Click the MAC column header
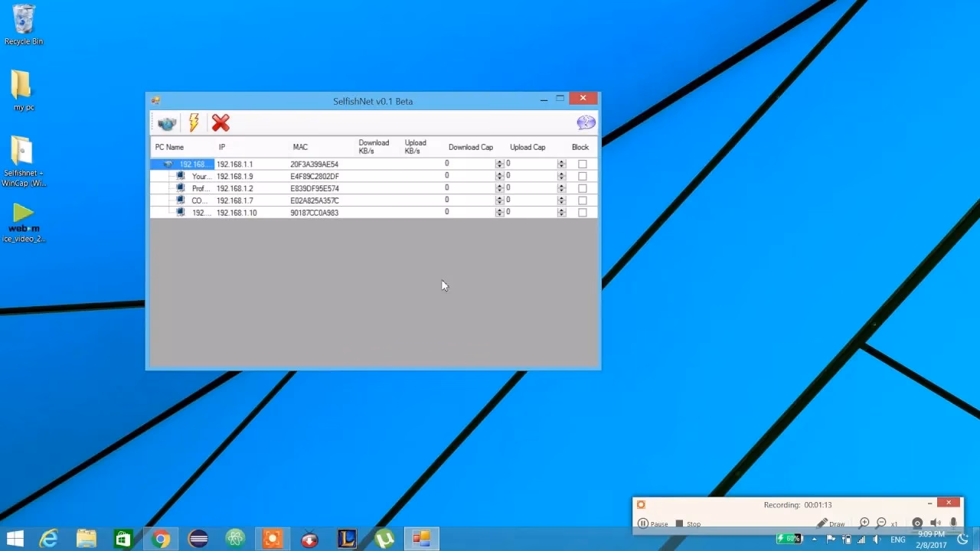 (300, 147)
